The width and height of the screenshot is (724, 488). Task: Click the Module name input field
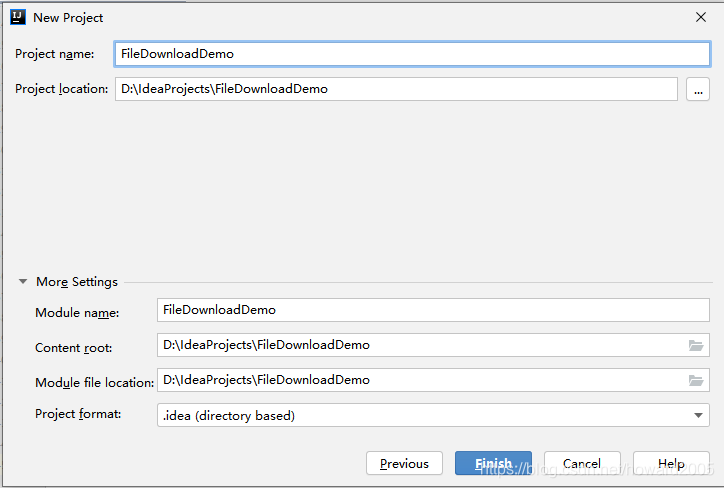pos(433,310)
